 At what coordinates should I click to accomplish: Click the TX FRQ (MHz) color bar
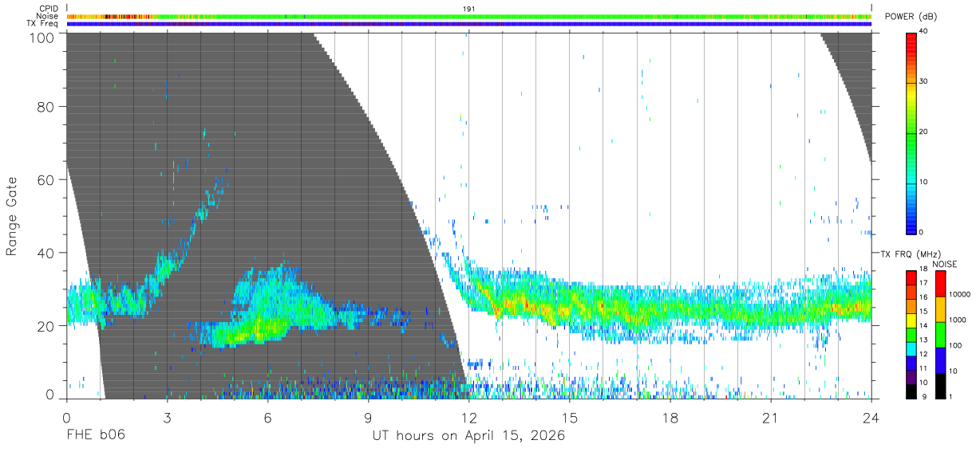(911, 334)
